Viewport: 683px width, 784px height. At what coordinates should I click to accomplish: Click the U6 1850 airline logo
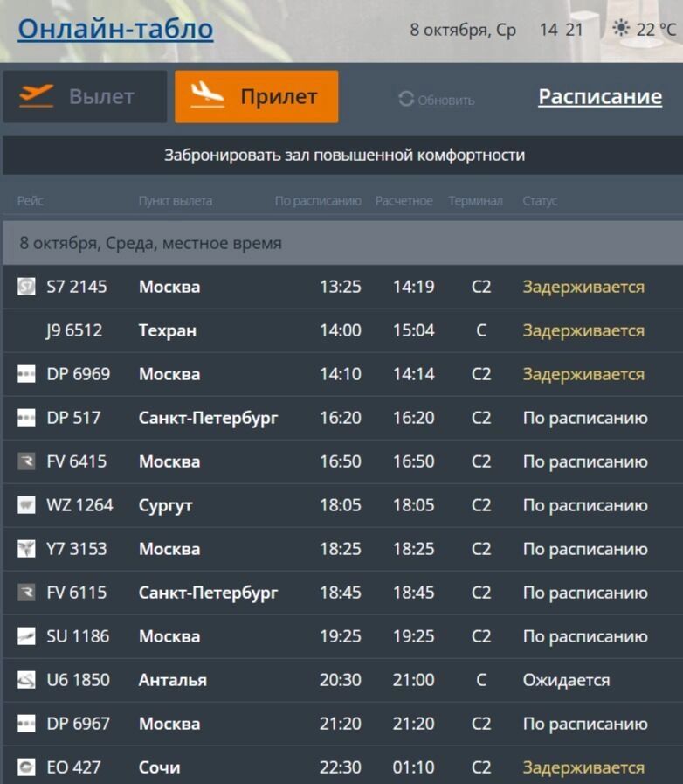(26, 680)
